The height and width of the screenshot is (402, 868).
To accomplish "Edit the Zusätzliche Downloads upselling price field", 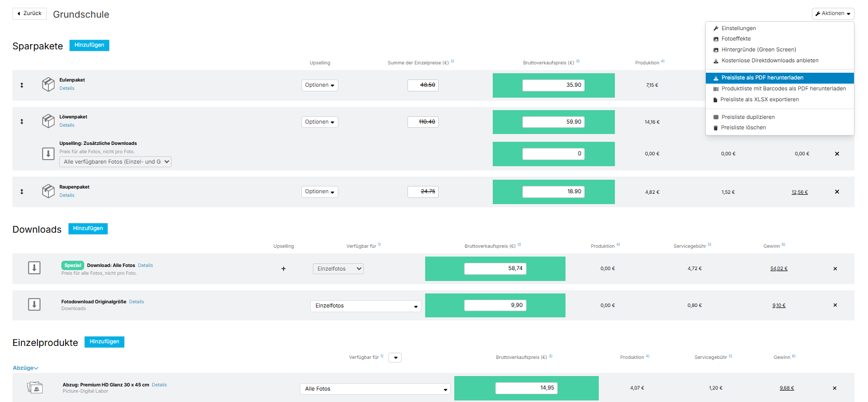I will click(x=554, y=154).
